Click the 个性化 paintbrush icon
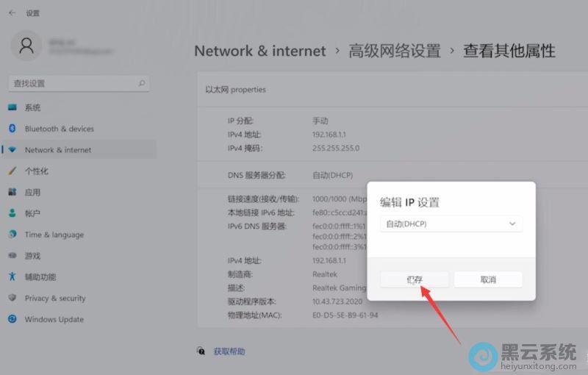The width and height of the screenshot is (588, 375). coord(12,171)
